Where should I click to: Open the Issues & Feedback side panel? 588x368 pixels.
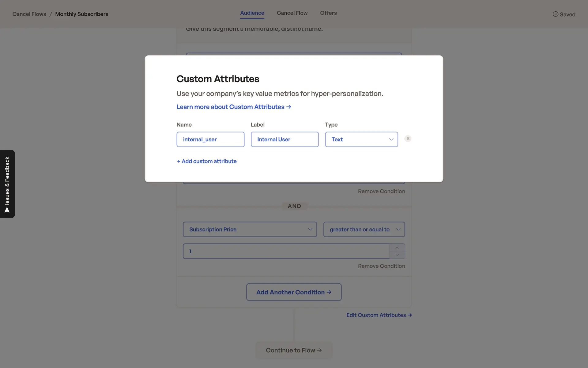(7, 184)
